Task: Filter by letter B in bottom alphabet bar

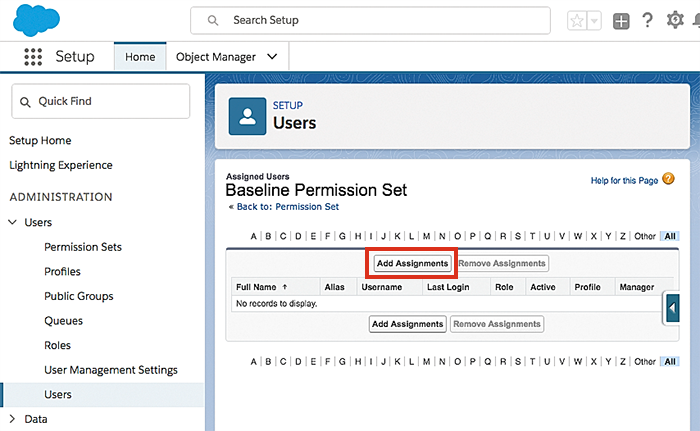Action: click(268, 362)
